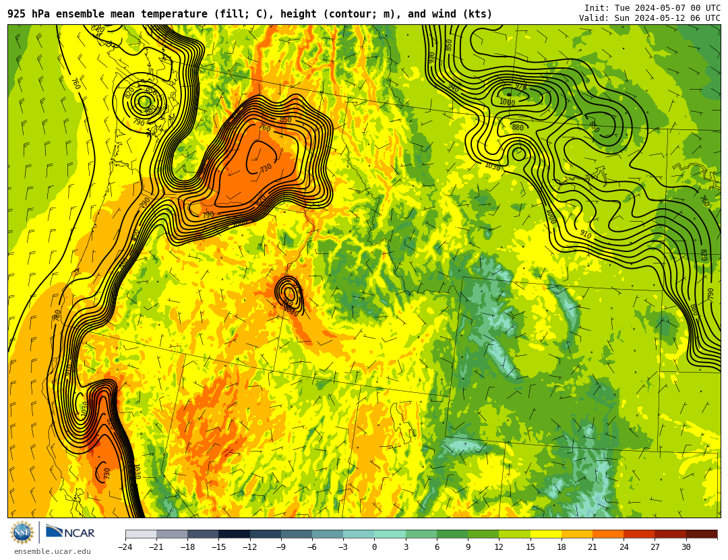The width and height of the screenshot is (728, 560).
Task: Click the 27 colorbar tick label
Action: 655,547
